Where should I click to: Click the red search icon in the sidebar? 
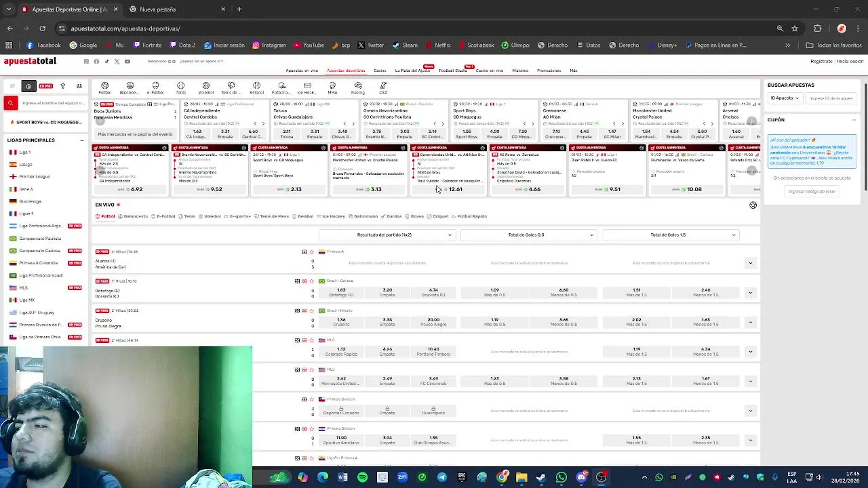tap(10, 103)
